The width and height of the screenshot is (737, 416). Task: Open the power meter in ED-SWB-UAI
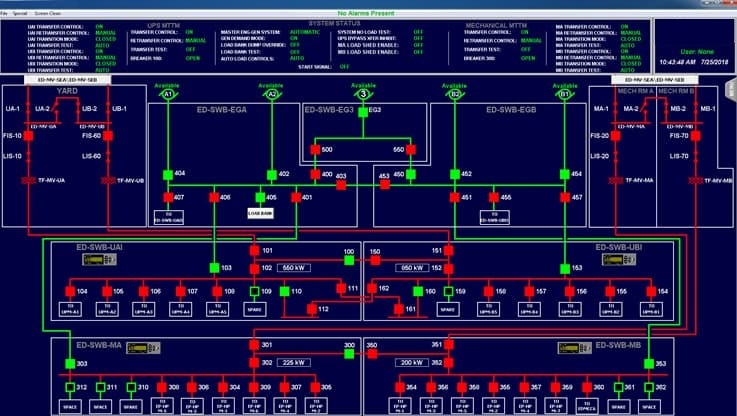[x=97, y=259]
